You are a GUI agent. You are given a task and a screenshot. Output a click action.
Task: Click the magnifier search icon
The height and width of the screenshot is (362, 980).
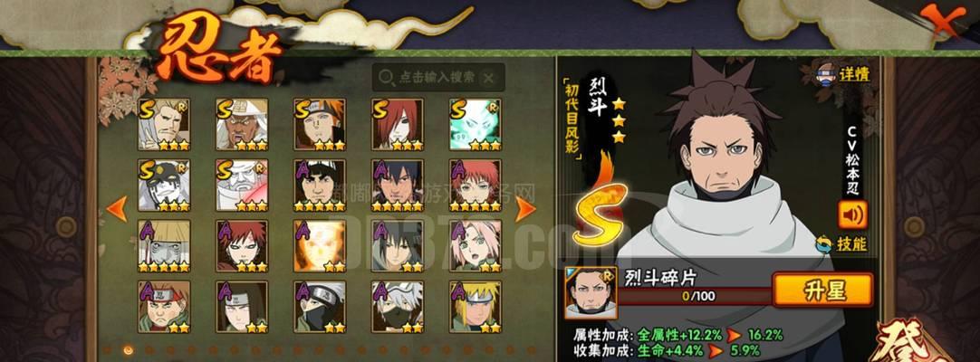387,78
